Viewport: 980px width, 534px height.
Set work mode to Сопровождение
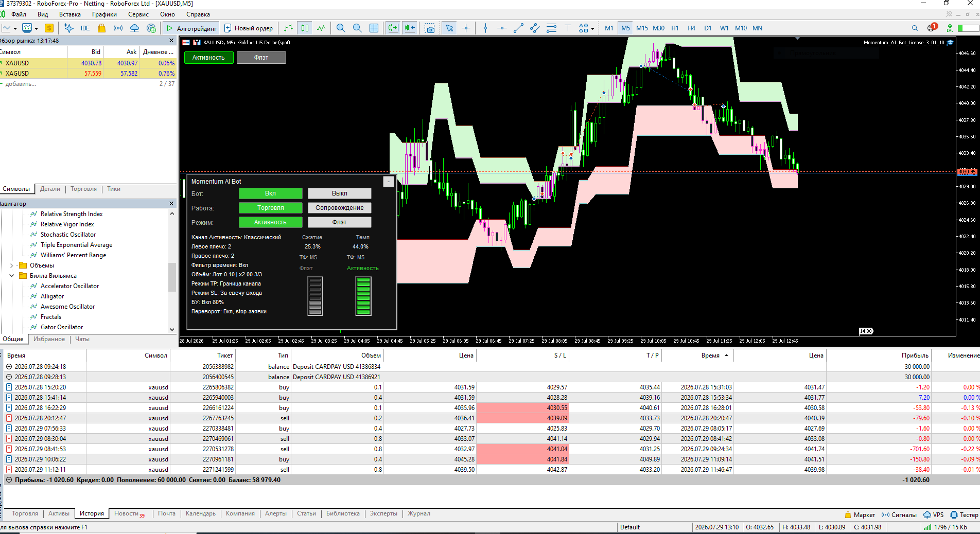point(340,208)
